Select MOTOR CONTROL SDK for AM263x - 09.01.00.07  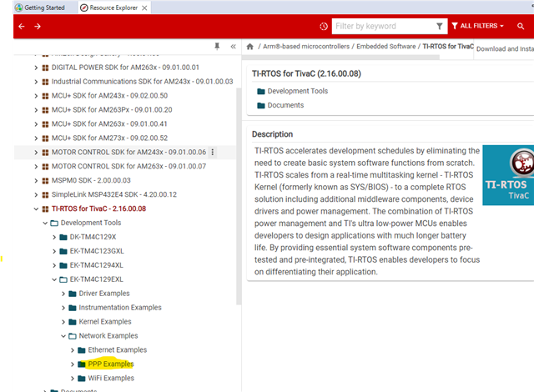pos(128,167)
